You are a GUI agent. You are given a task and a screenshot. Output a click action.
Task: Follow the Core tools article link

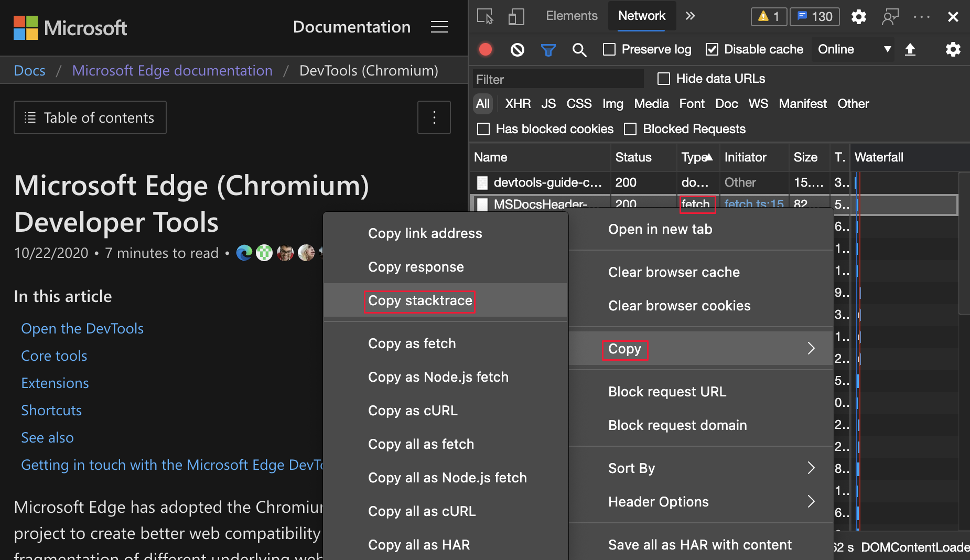(x=53, y=356)
